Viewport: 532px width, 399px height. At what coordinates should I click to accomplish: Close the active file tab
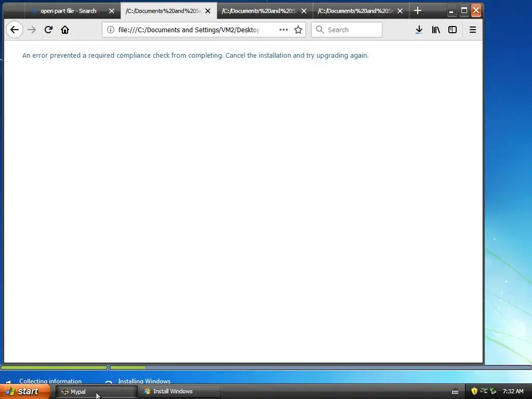[208, 11]
